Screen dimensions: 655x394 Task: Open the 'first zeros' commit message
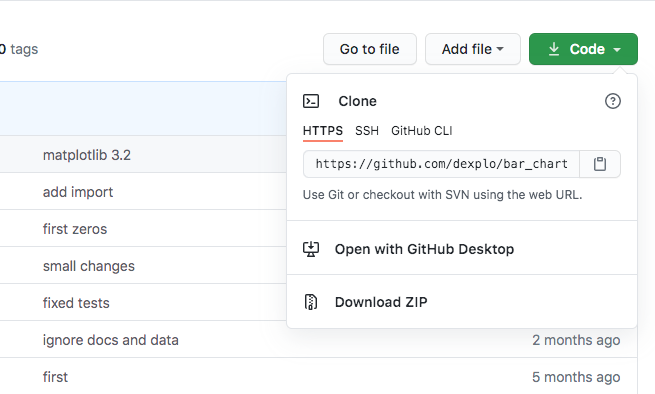tap(75, 229)
